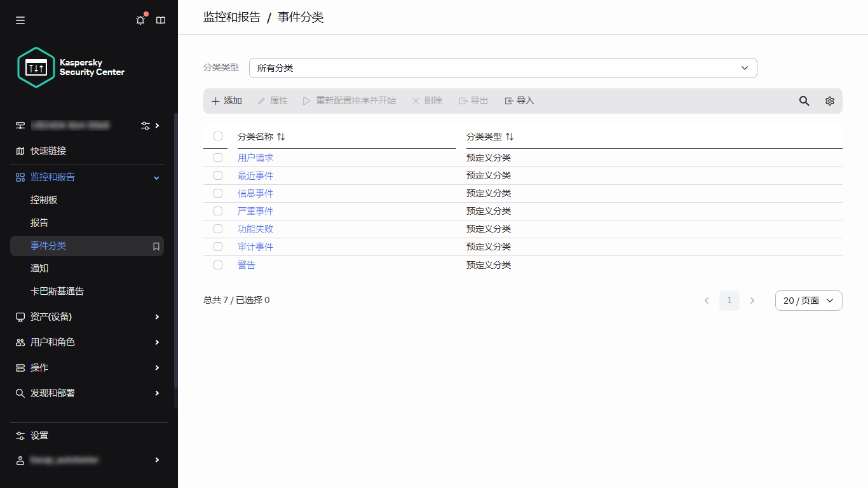Open the 所有分类 category type dropdown
This screenshot has width=868, height=488.
[x=503, y=67]
